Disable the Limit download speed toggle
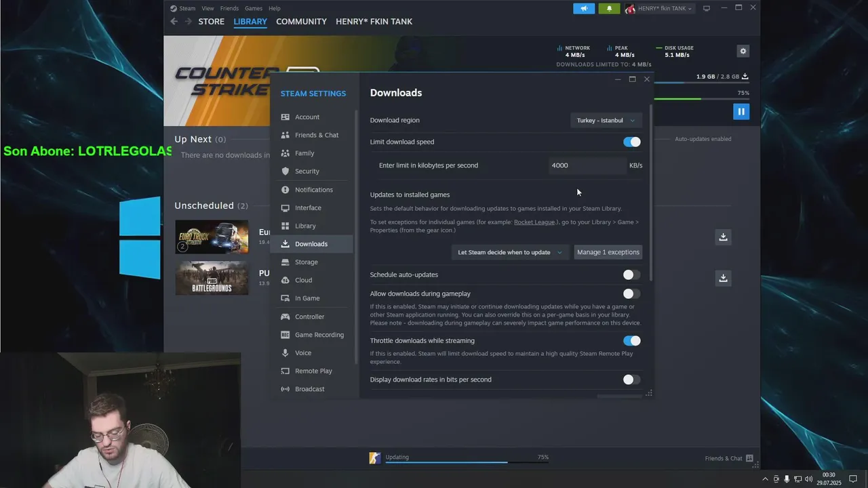 click(x=631, y=142)
